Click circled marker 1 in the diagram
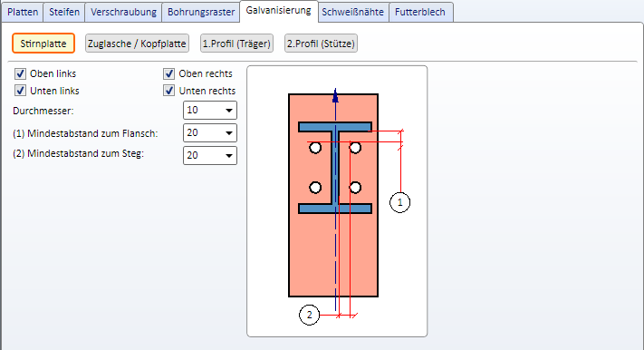This screenshot has width=644, height=350. click(x=399, y=202)
